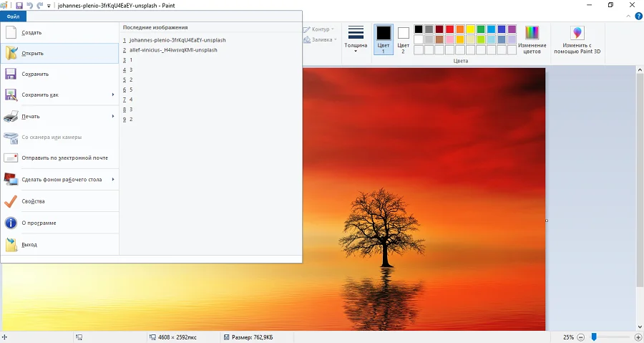Click the Открыть folder icon

pyautogui.click(x=11, y=53)
